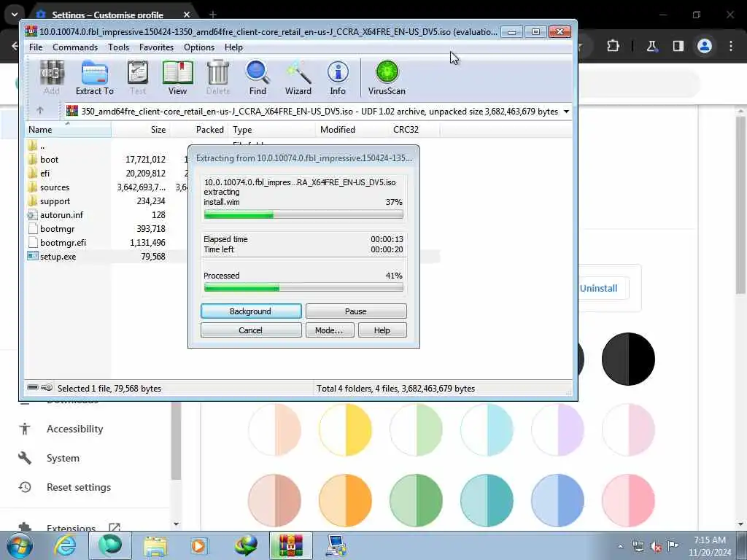Open File Explorer taskbar icon
Screen dimensions: 747x560
tap(155, 546)
